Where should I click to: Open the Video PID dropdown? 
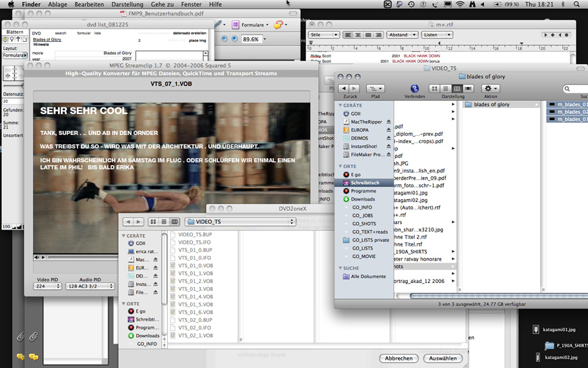[47, 286]
